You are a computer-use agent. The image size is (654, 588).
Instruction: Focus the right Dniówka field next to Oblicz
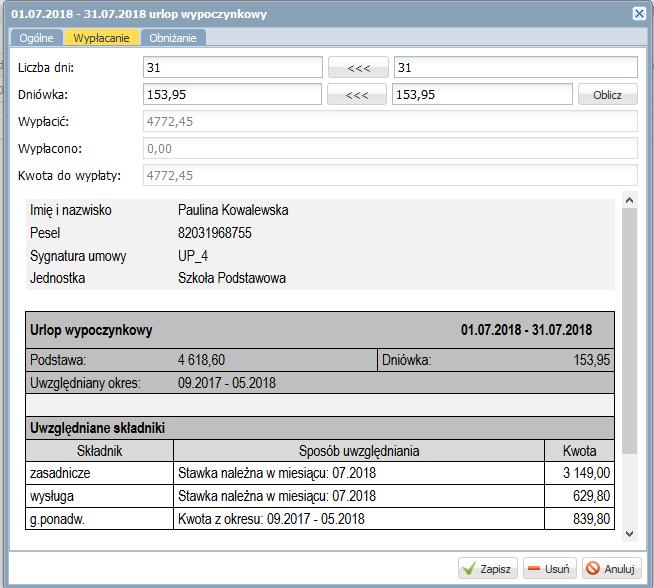pyautogui.click(x=482, y=94)
